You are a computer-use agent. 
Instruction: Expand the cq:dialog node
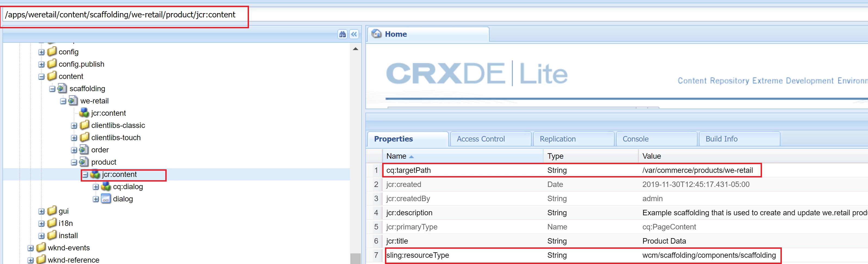coord(96,187)
